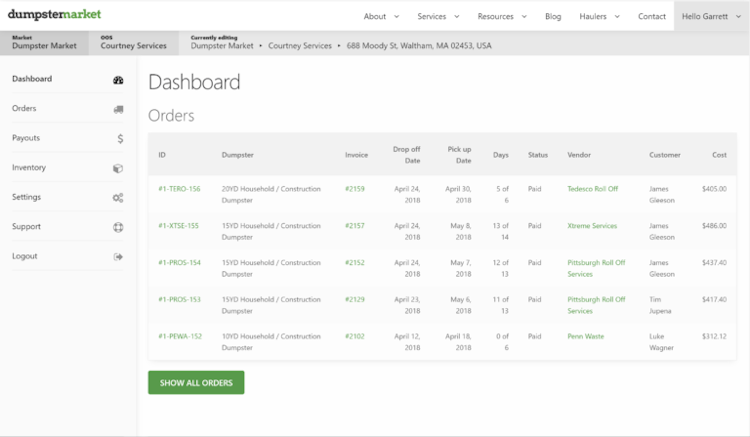The image size is (750, 437).
Task: Click the Show All Orders button
Action: [196, 382]
